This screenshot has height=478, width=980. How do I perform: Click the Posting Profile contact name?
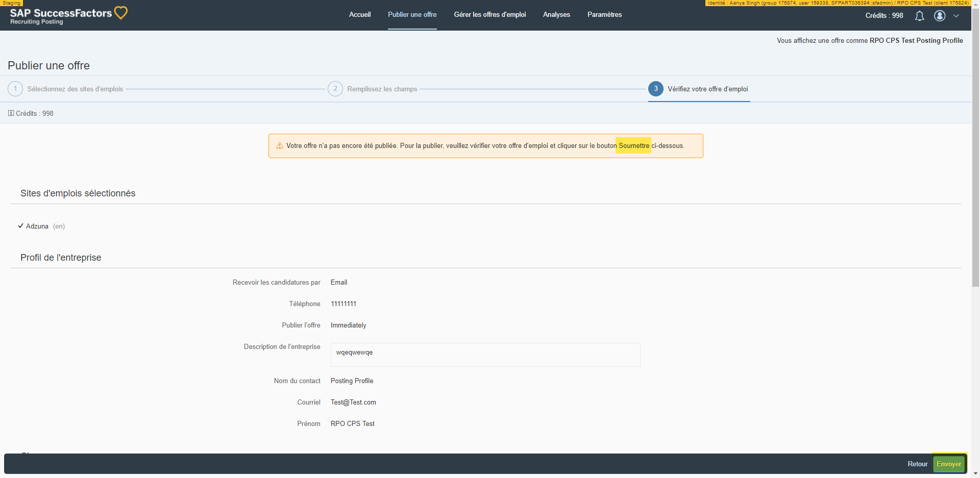(352, 381)
